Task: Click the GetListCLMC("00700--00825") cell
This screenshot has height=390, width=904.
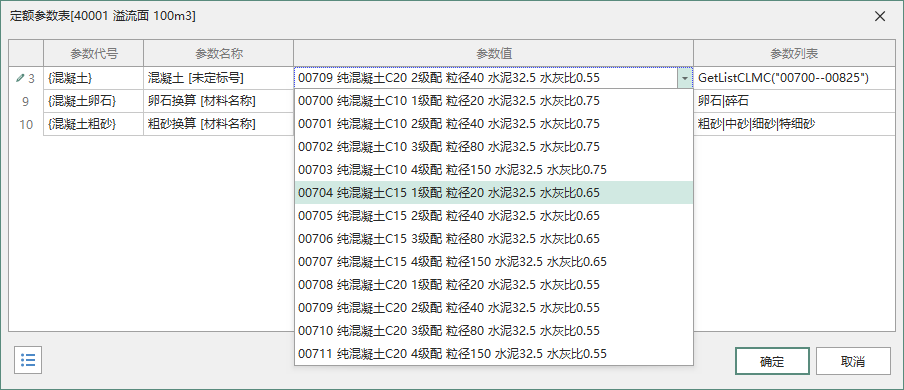Action: (794, 78)
